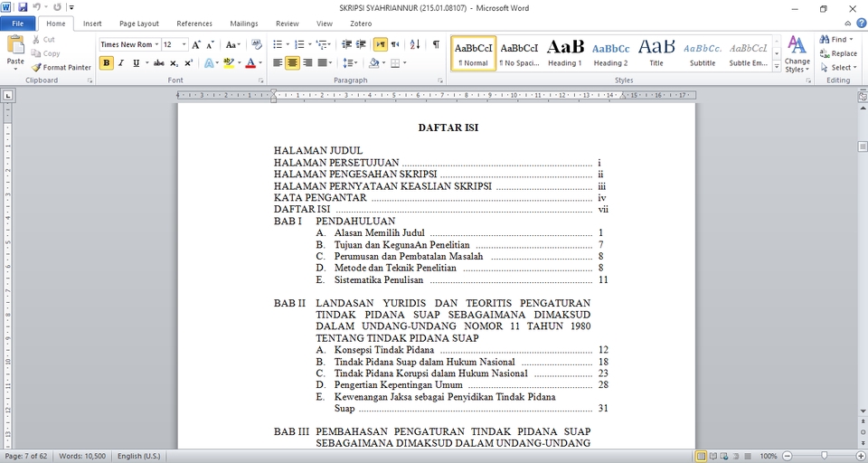Open Font dialog launcher
868x463 pixels.
(260, 80)
